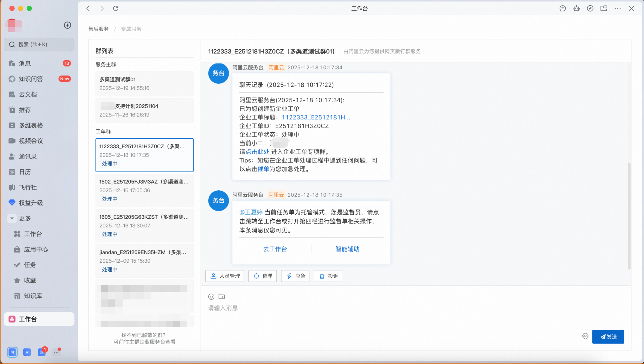Click the 去工作台 link in message
The image size is (644, 364).
[275, 249]
